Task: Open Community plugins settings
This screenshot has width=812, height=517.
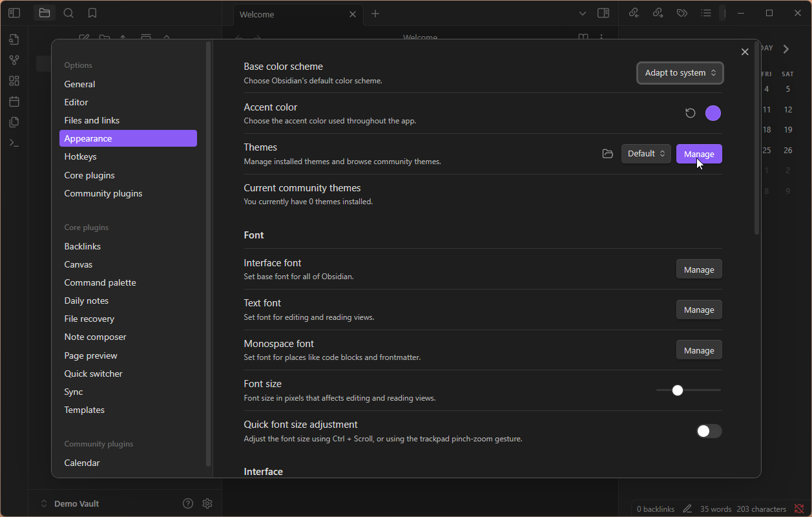Action: point(128,193)
